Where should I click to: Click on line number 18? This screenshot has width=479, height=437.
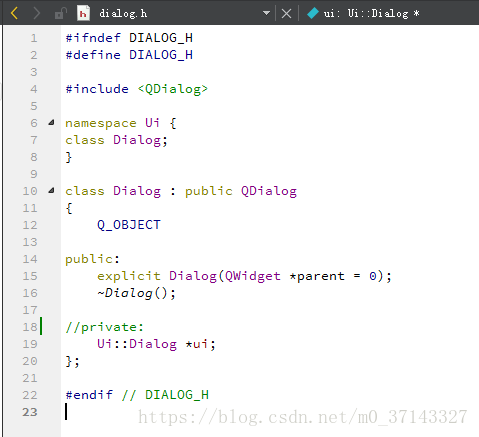30,327
